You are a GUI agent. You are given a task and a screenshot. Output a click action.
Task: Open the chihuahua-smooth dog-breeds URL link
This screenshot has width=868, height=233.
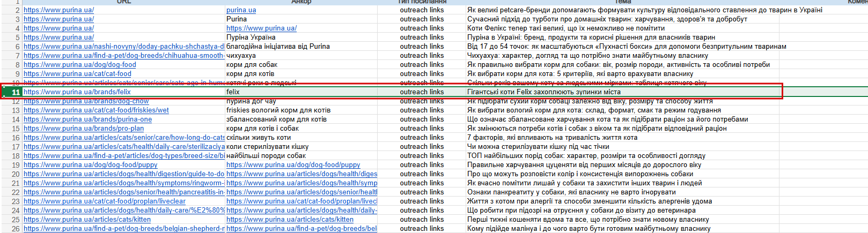point(124,56)
